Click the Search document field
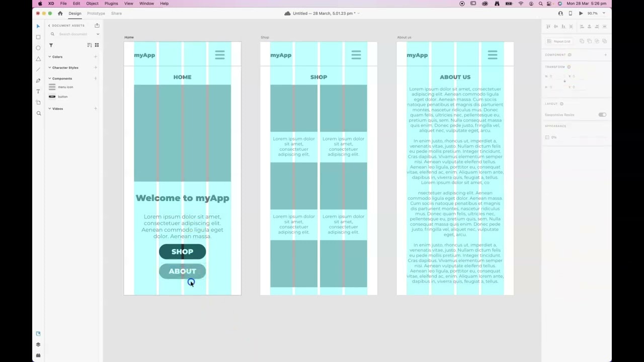This screenshot has width=644, height=362. tap(74, 34)
